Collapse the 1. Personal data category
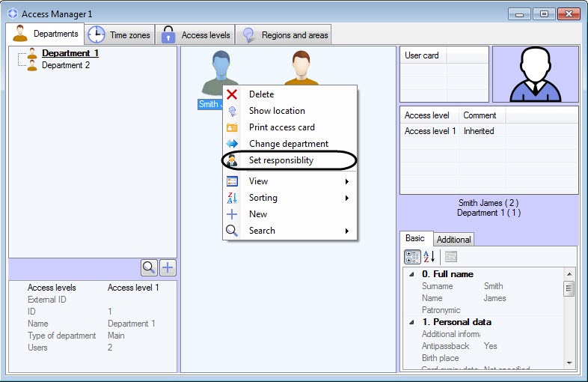Image resolution: width=588 pixels, height=382 pixels. (411, 322)
